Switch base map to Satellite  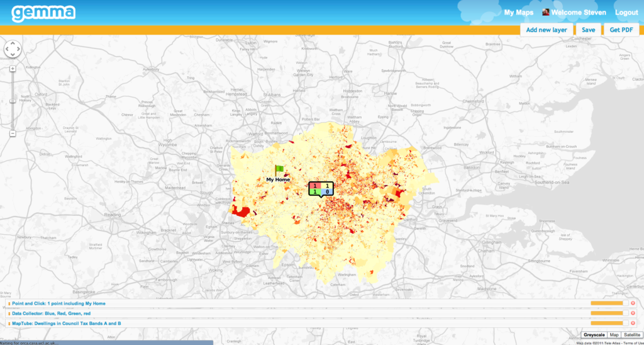point(631,334)
